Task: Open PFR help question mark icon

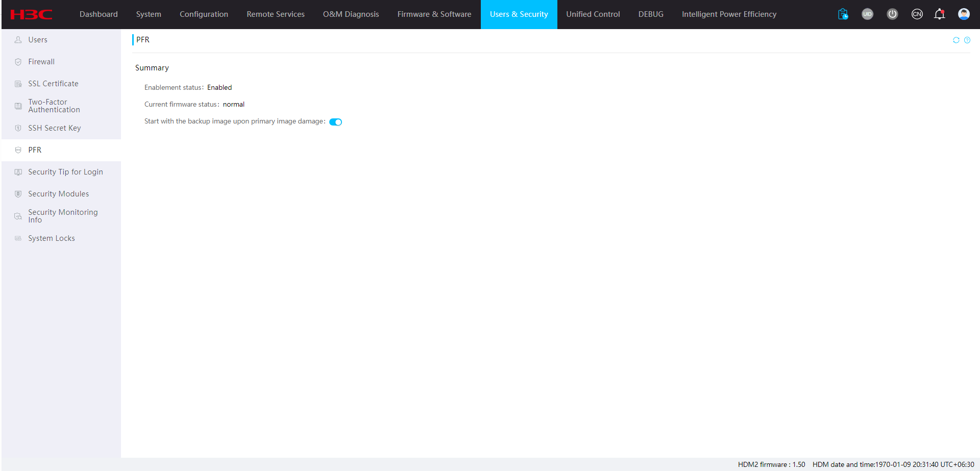Action: (967, 40)
